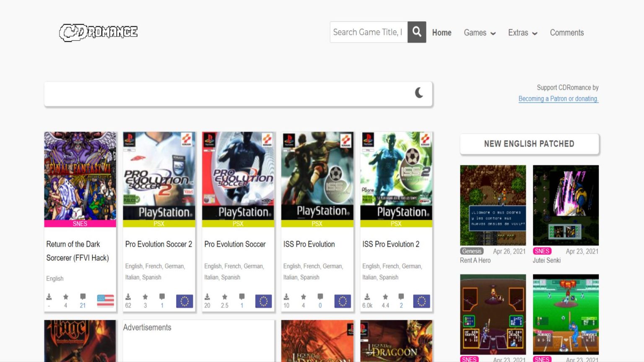Screen dimensions: 644x362
Task: Click the New English Patched button
Action: pyautogui.click(x=529, y=144)
